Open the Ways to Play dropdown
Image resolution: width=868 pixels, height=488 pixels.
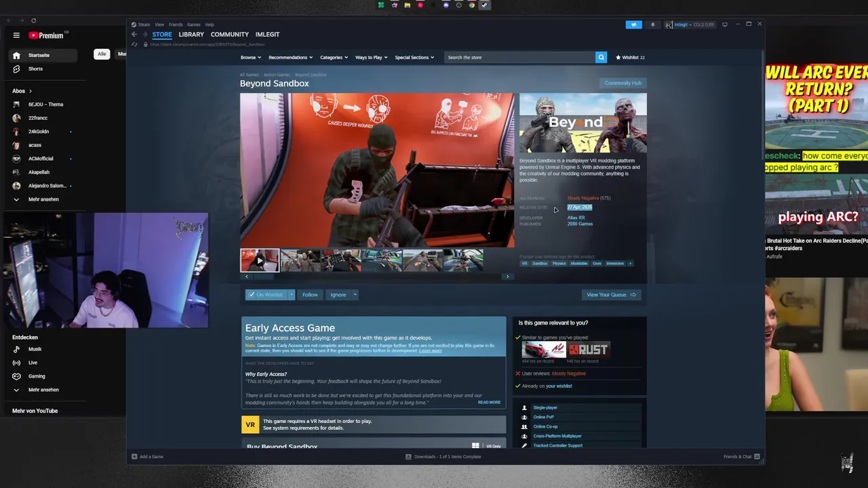(371, 58)
